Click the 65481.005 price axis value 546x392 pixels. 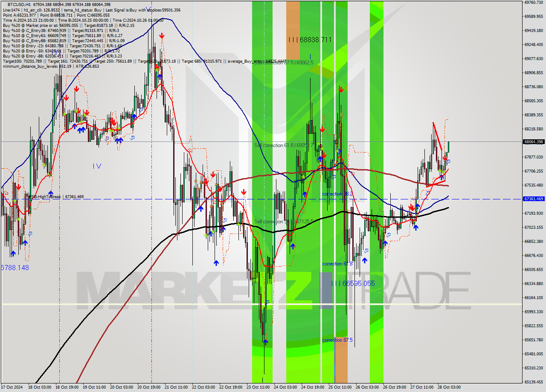pyautogui.click(x=533, y=354)
